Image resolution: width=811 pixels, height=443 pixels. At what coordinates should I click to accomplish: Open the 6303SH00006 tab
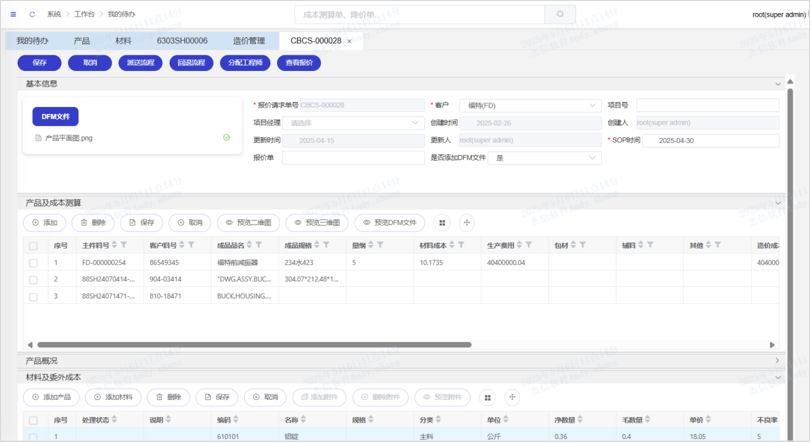(182, 41)
